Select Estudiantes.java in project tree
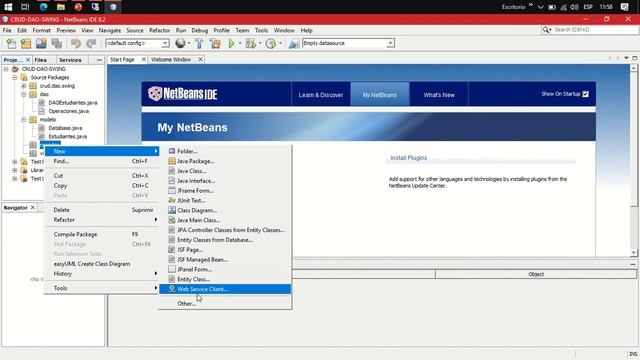Image resolution: width=640 pixels, height=360 pixels. [68, 136]
